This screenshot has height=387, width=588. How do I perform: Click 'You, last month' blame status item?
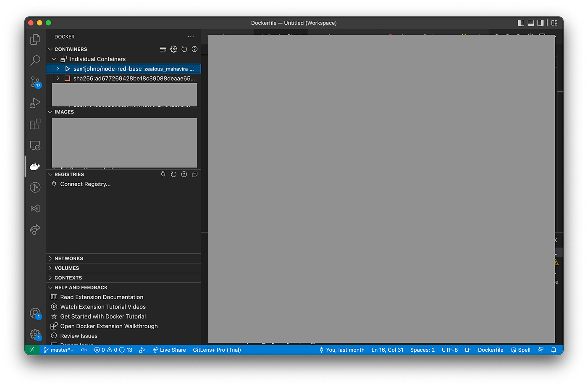(x=342, y=350)
